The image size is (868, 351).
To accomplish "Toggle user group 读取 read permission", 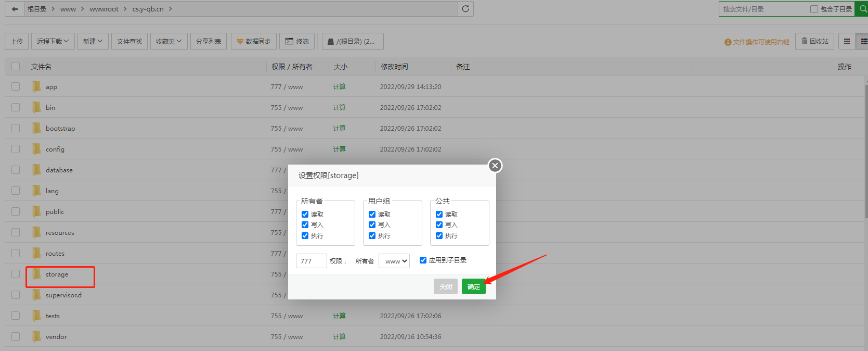I will [372, 214].
